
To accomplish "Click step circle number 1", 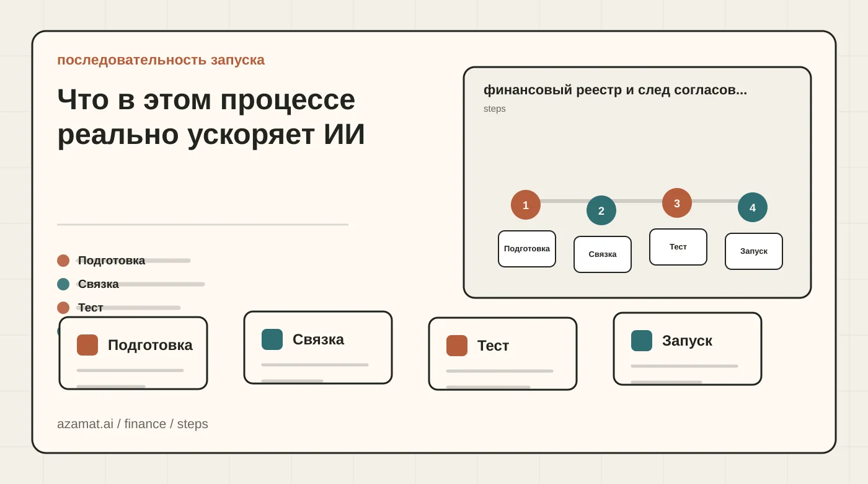I will pos(526,205).
